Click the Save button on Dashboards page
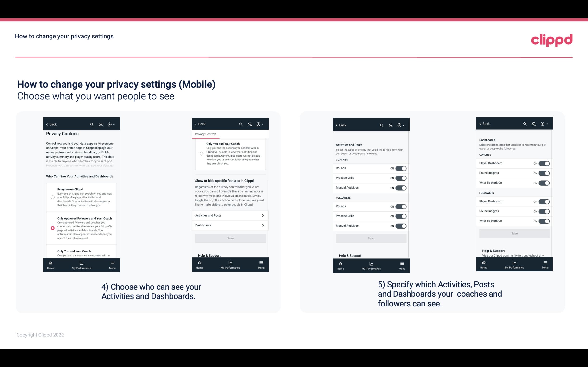The height and width of the screenshot is (367, 588). click(514, 233)
